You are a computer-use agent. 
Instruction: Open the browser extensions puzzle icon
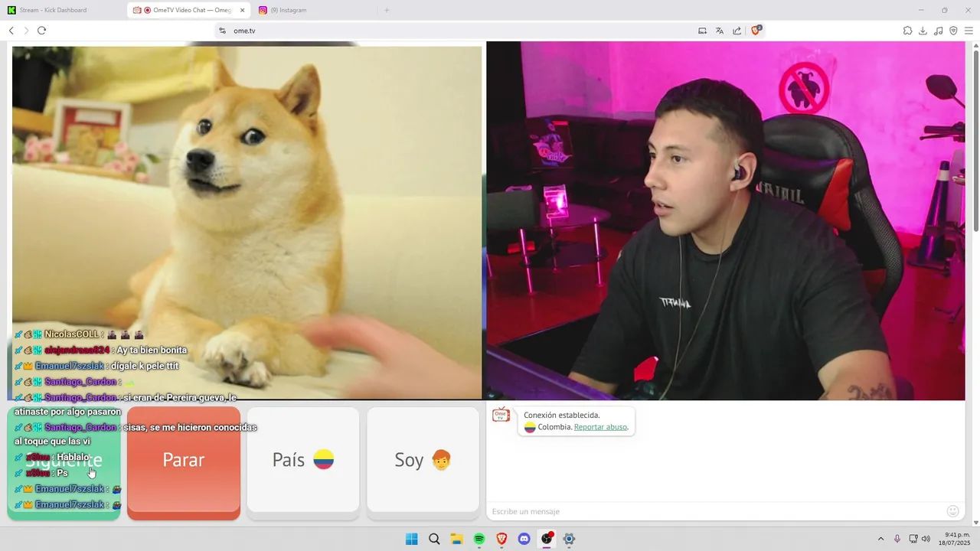(x=907, y=31)
